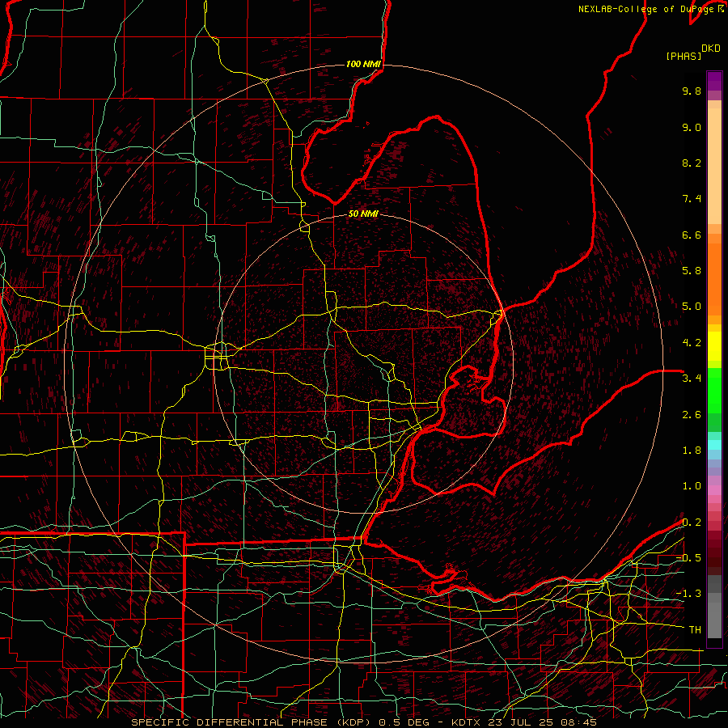Screen dimensions: 728x728
Task: Click the dark orange band of the color scale
Action: 714,279
